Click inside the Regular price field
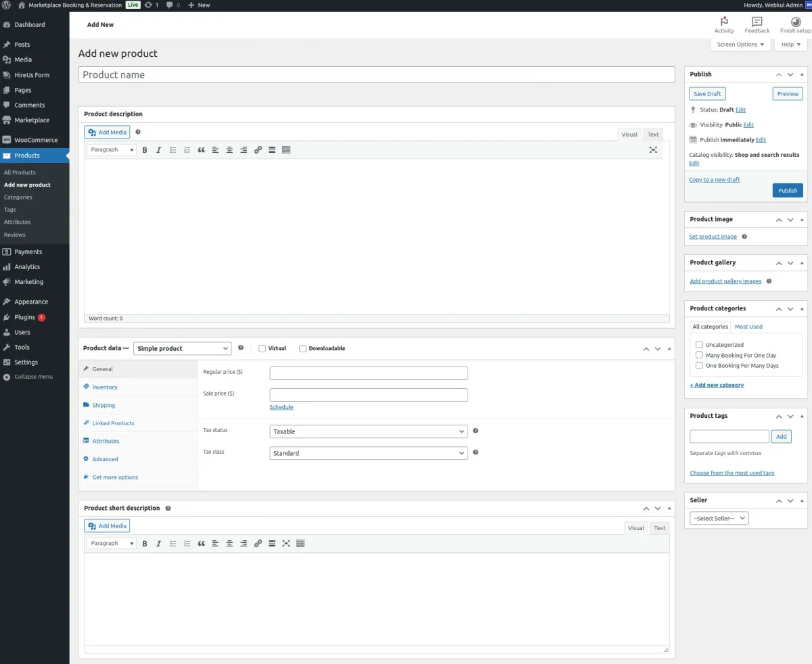 pyautogui.click(x=368, y=373)
